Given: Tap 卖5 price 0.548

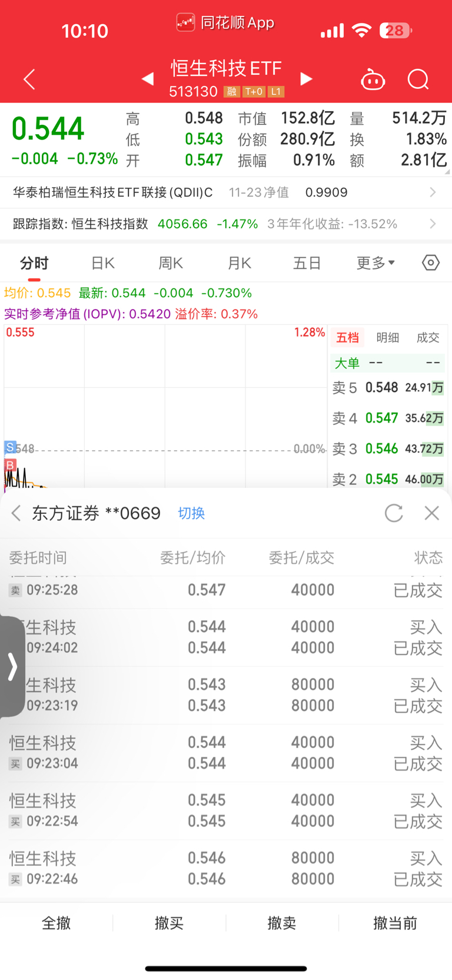Looking at the screenshot, I should click(382, 388).
